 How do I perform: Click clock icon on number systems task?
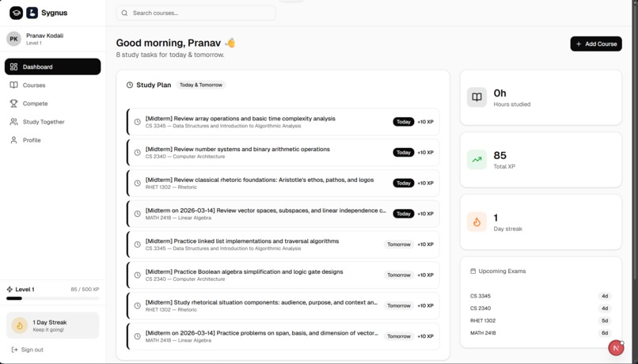coord(138,153)
